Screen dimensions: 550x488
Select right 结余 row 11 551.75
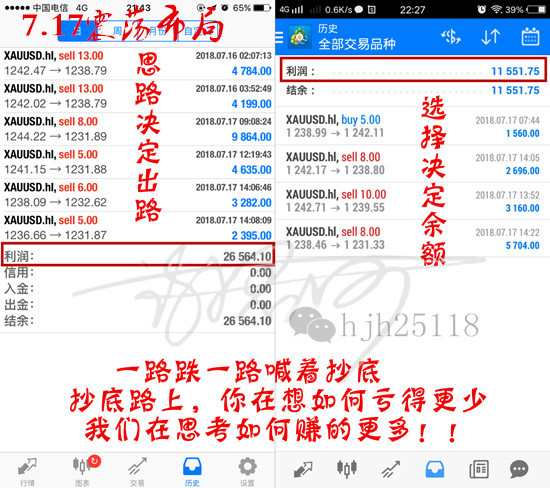click(412, 91)
